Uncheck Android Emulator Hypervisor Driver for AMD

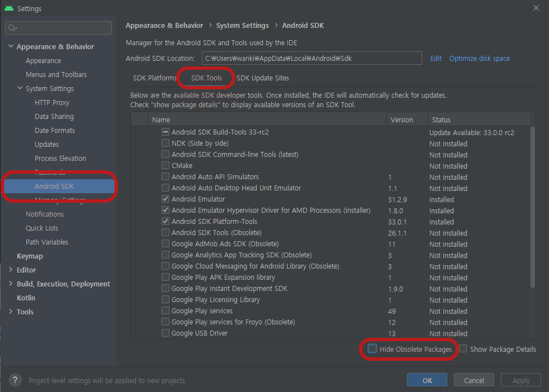coord(165,210)
